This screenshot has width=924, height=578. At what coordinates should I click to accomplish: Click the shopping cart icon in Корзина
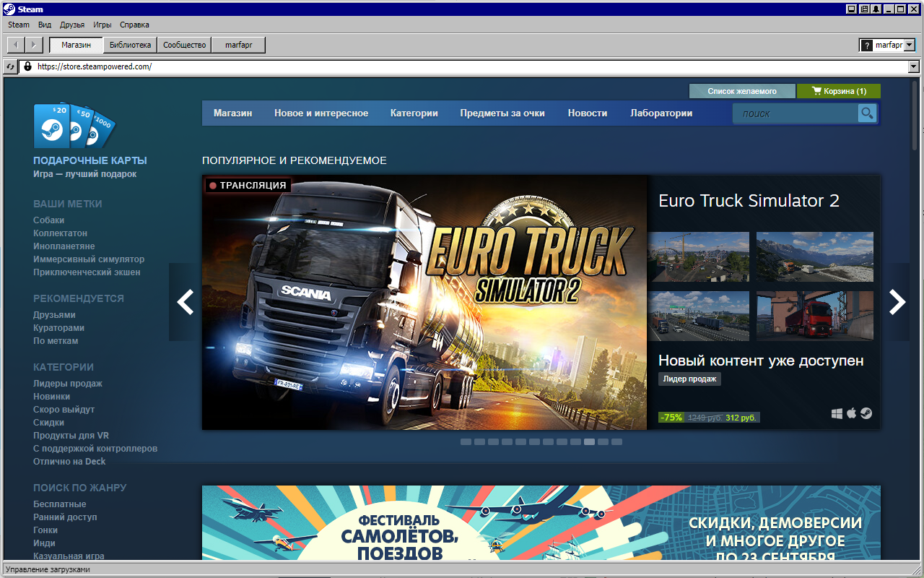816,91
